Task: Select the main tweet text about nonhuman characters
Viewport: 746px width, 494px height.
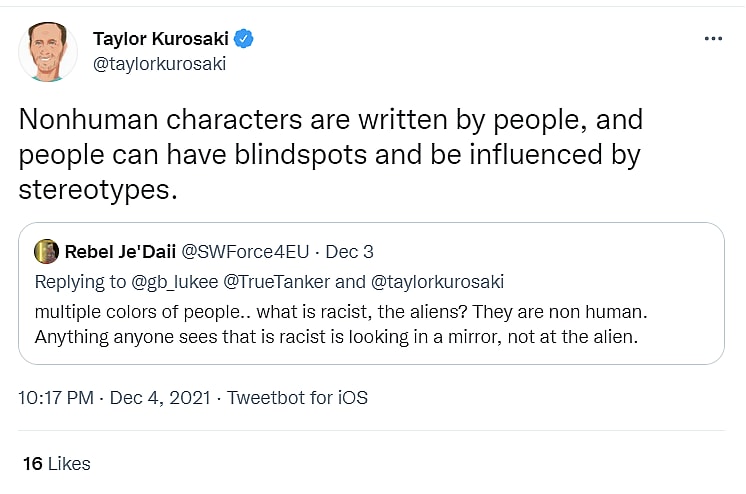Action: pyautogui.click(x=330, y=154)
